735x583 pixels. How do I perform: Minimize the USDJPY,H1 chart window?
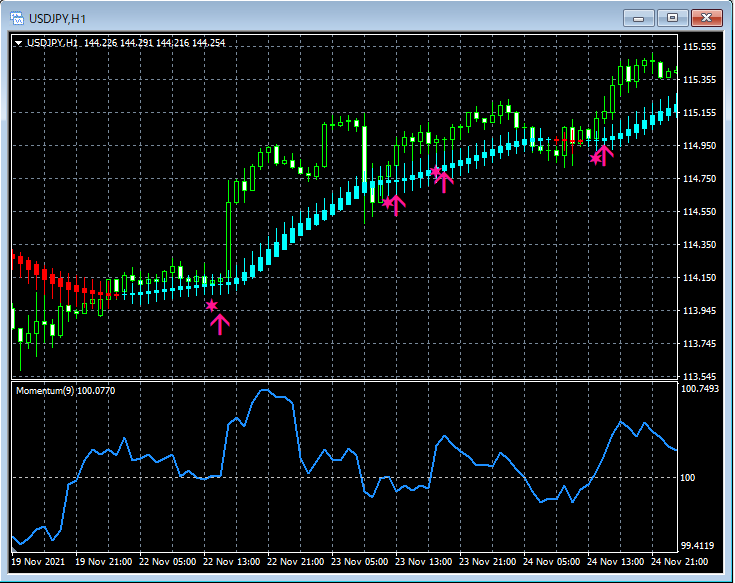pyautogui.click(x=640, y=18)
